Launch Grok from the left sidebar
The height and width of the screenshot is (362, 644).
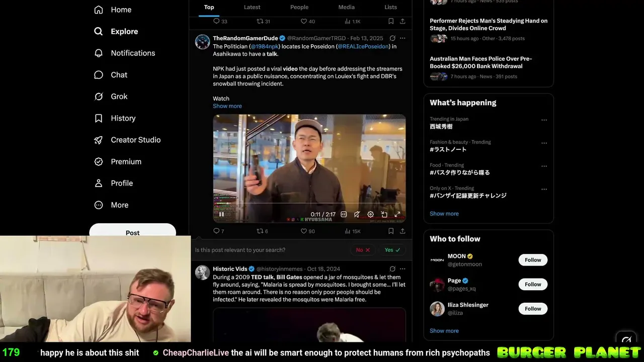[111, 96]
